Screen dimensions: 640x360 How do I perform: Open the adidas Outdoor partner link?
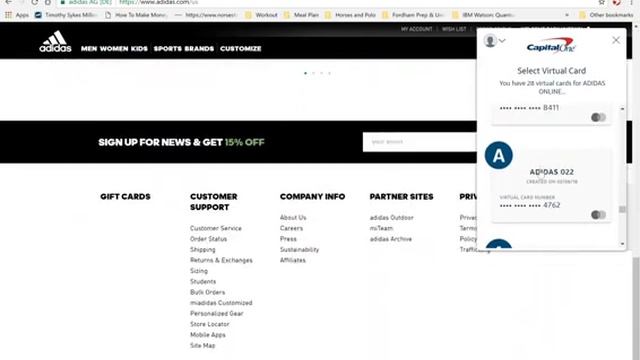[392, 218]
